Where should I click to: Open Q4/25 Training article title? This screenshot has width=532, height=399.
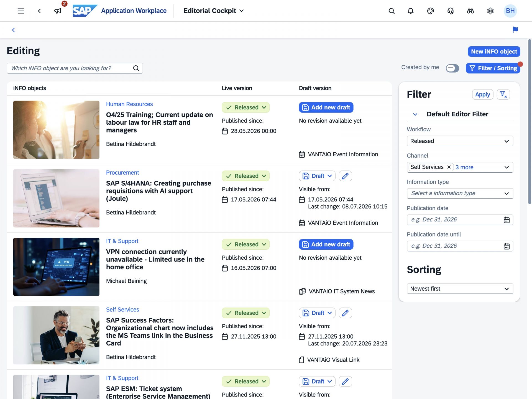(160, 122)
